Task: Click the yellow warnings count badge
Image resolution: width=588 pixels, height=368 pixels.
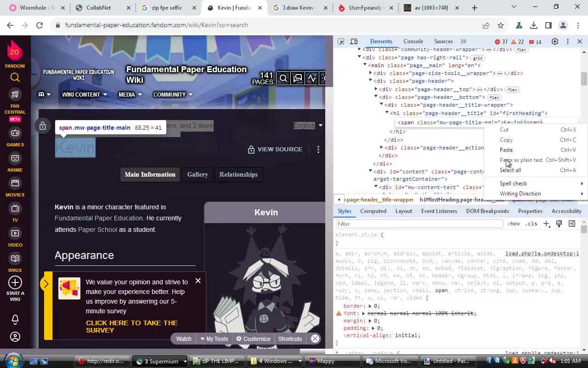Action: click(518, 42)
